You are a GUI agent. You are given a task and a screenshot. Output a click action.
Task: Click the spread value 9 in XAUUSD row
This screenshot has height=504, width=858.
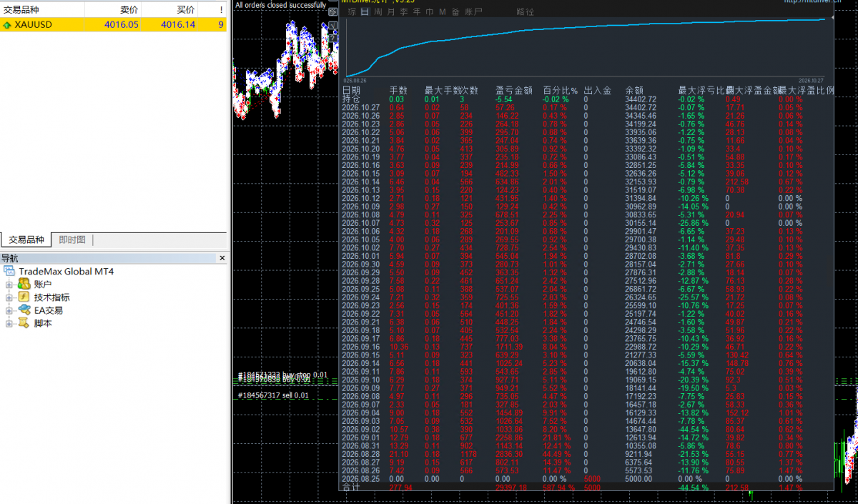coord(221,25)
